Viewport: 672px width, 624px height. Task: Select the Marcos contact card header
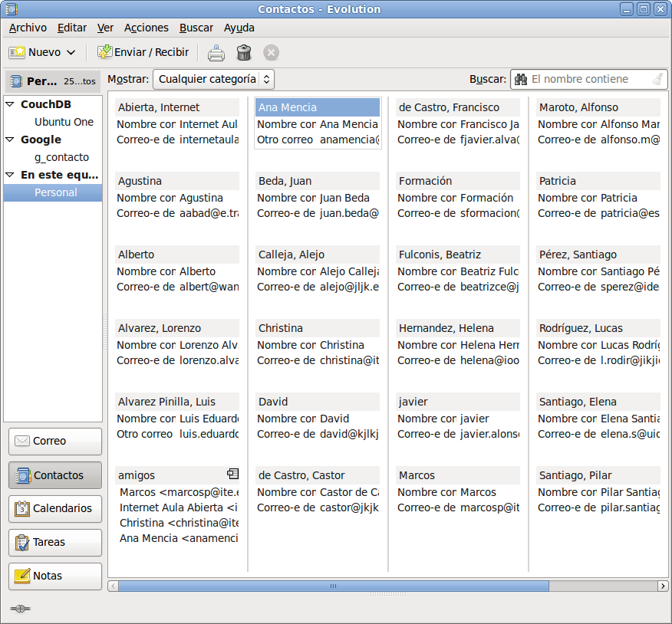tap(458, 475)
